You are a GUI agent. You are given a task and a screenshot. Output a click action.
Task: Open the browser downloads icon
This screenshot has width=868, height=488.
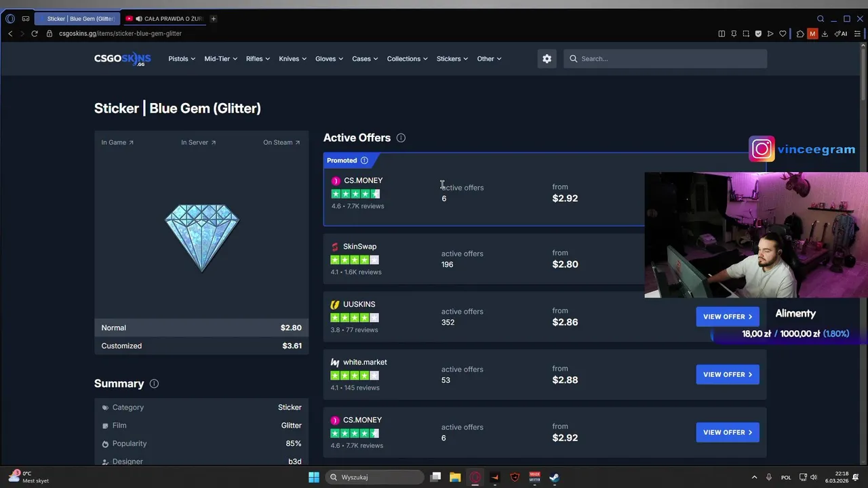(x=825, y=33)
